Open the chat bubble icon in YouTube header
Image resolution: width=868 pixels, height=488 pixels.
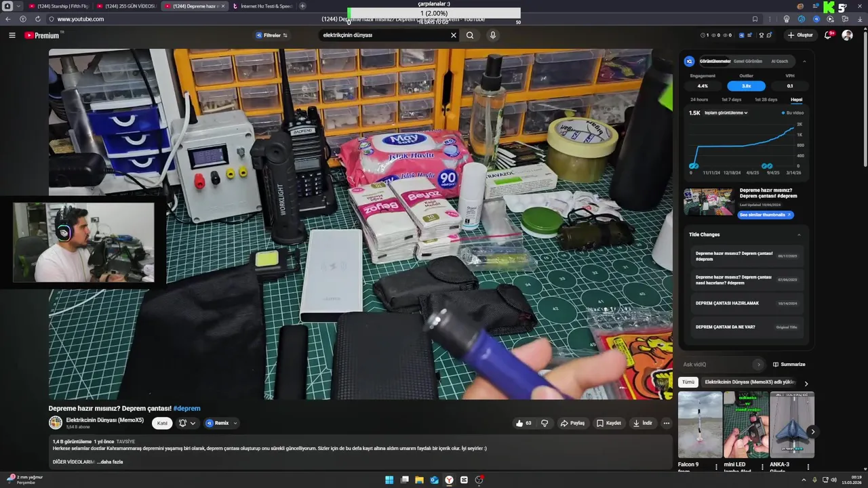[x=770, y=35]
